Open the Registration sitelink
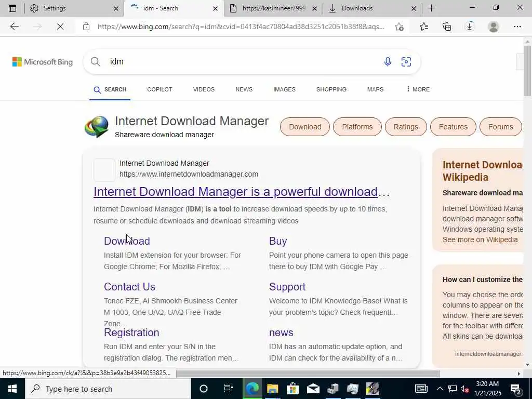 pyautogui.click(x=131, y=332)
